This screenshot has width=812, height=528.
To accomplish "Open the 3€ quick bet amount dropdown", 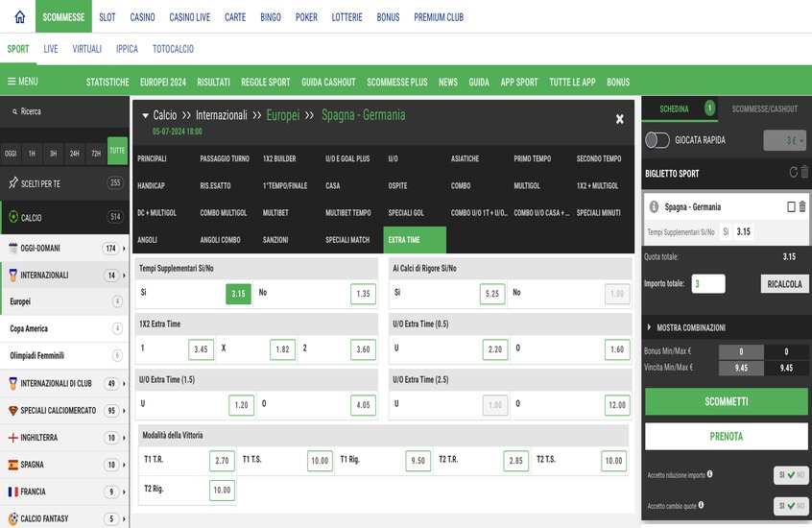I will [784, 141].
